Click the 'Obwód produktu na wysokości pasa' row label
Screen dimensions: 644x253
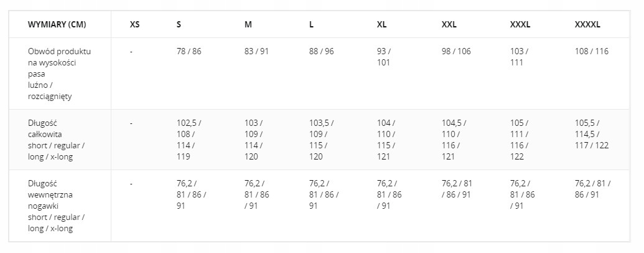click(59, 74)
